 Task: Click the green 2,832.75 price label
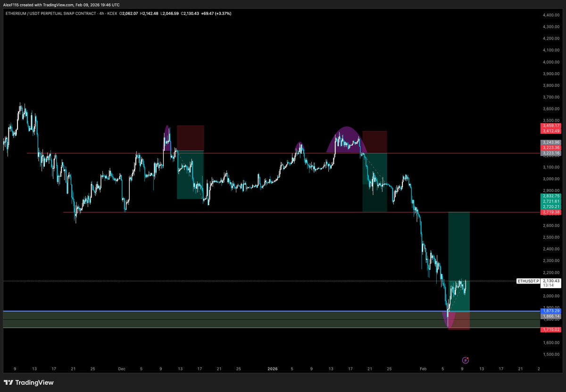pyautogui.click(x=551, y=196)
